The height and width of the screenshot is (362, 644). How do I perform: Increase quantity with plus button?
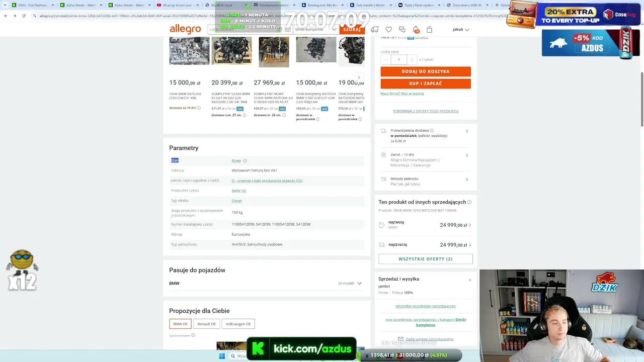pos(412,60)
